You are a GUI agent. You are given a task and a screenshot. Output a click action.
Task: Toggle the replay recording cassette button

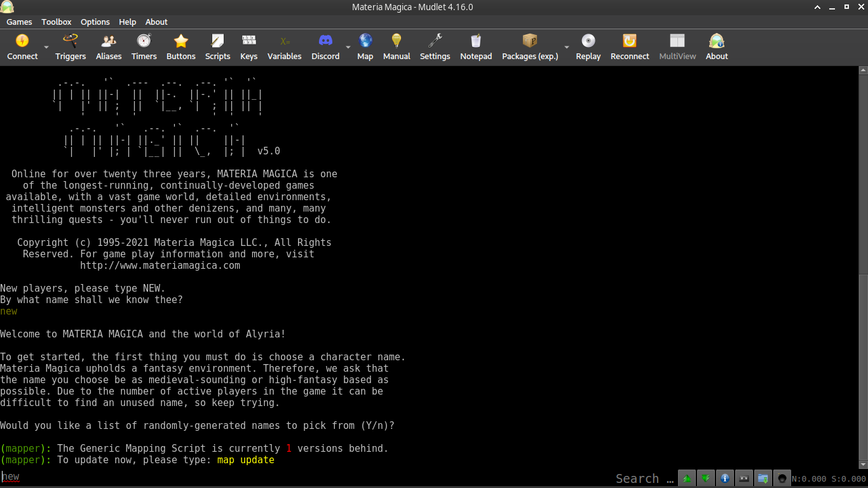point(744,478)
